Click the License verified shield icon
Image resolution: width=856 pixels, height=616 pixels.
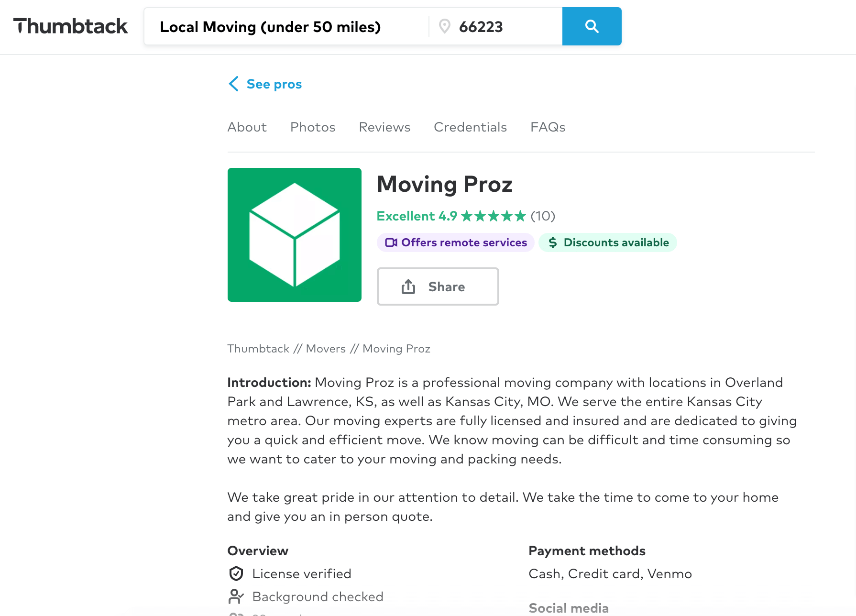point(236,573)
